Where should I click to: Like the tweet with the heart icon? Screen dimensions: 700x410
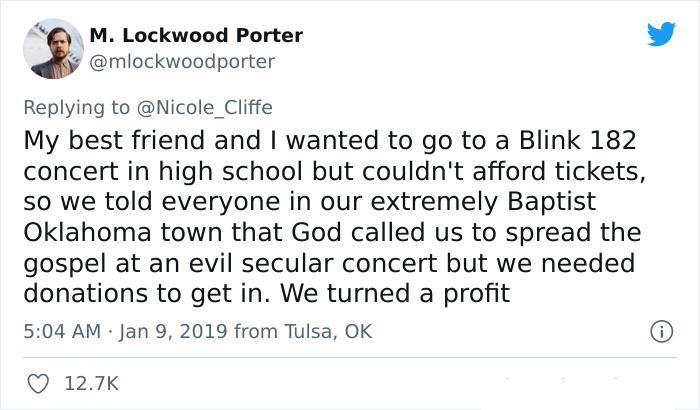coord(38,384)
